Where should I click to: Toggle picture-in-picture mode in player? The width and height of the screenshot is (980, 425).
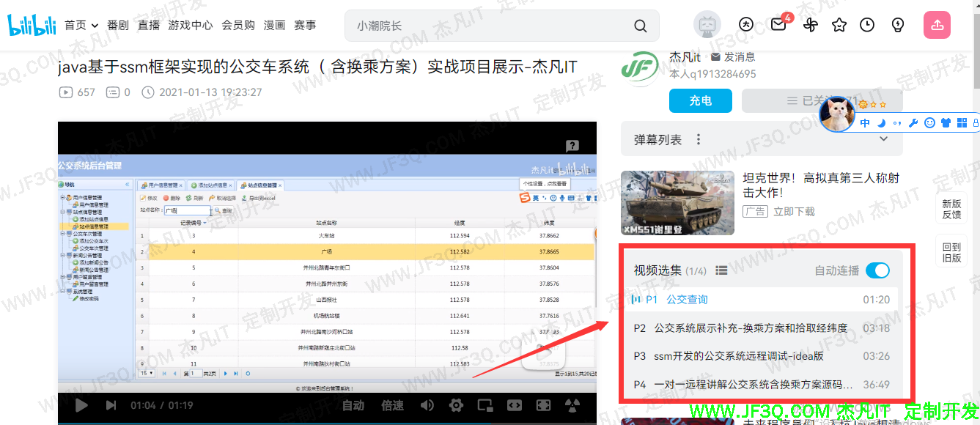click(485, 405)
